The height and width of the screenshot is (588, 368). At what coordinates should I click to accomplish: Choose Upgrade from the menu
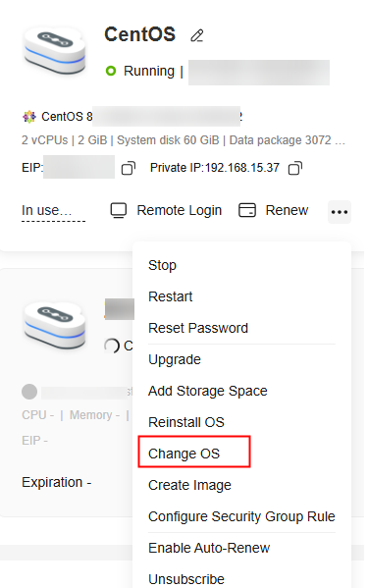click(175, 359)
